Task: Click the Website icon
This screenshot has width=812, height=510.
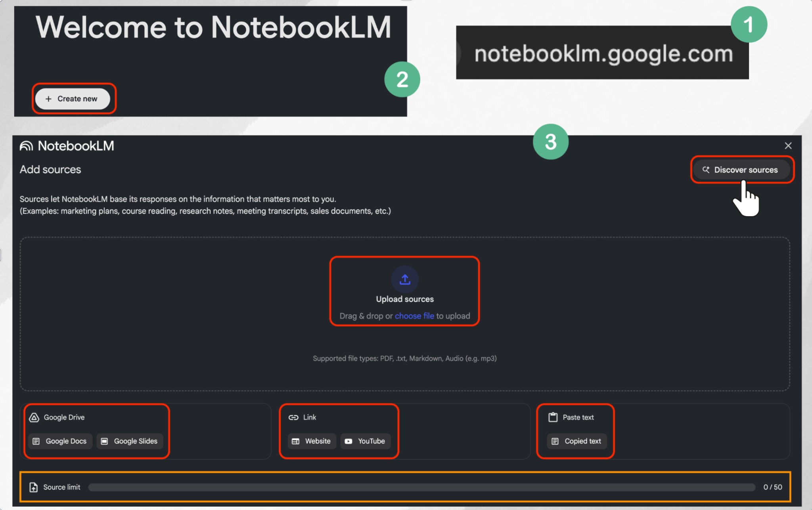Action: (295, 441)
